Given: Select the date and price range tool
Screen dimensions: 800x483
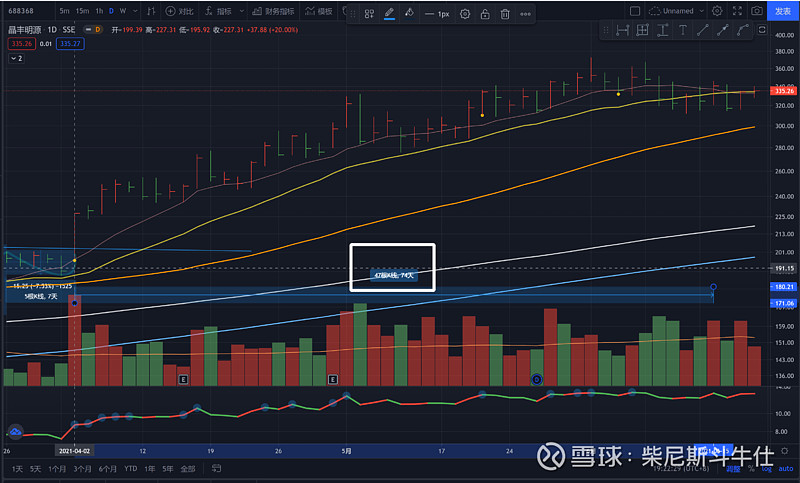Looking at the screenshot, I should click(x=642, y=30).
